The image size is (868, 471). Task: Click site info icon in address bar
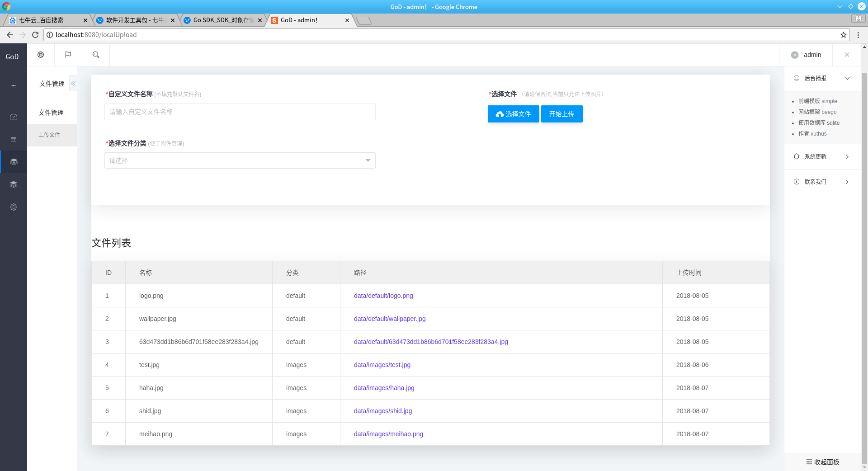[50, 35]
